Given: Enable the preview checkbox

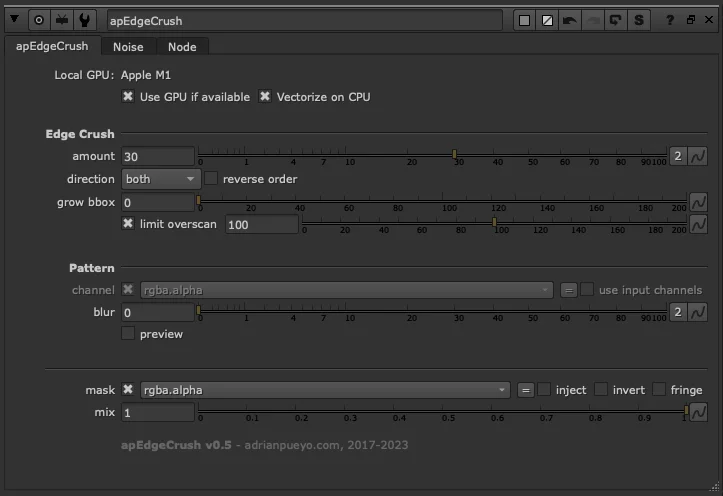Looking at the screenshot, I should coord(128,333).
